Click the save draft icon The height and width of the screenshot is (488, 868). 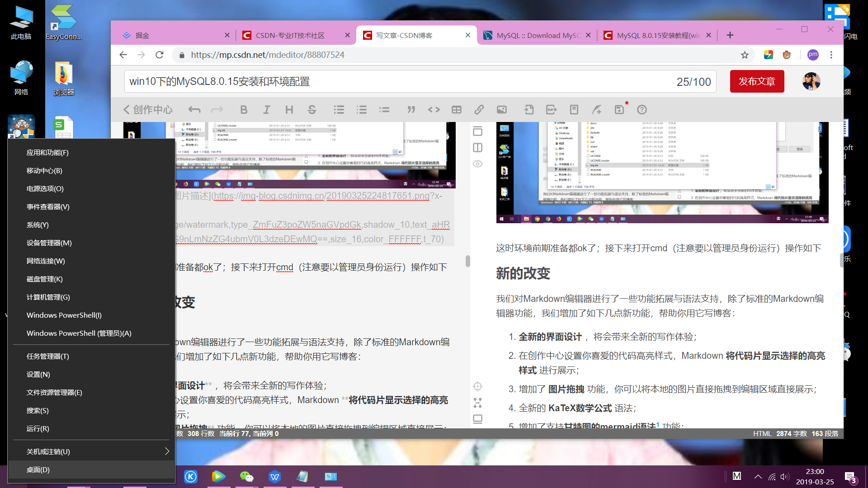click(x=619, y=109)
